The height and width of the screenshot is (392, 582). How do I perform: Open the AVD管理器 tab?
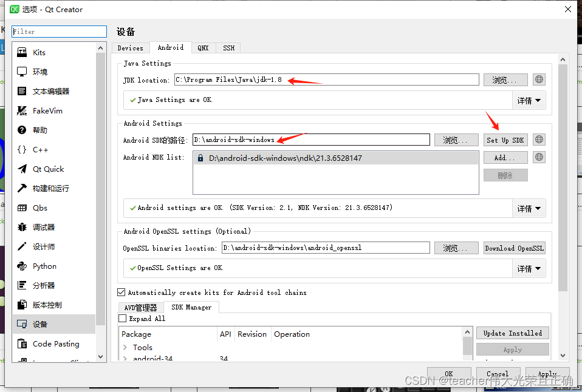click(141, 308)
